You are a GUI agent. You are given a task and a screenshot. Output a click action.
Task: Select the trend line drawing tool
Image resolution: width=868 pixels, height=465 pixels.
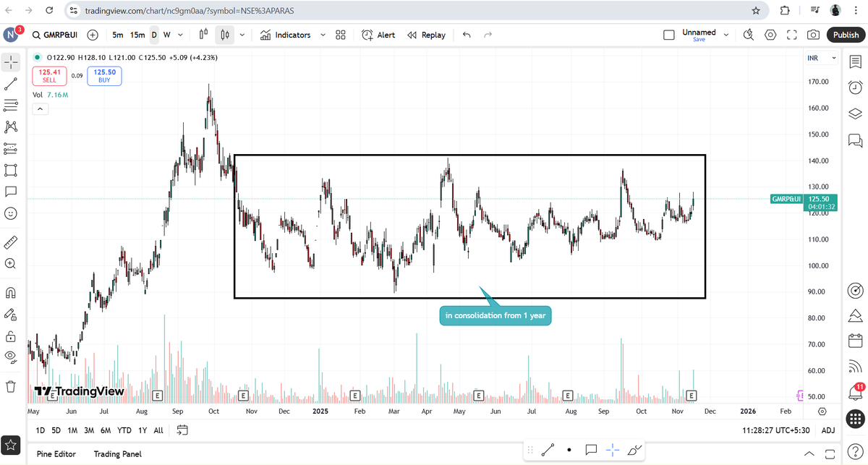11,85
